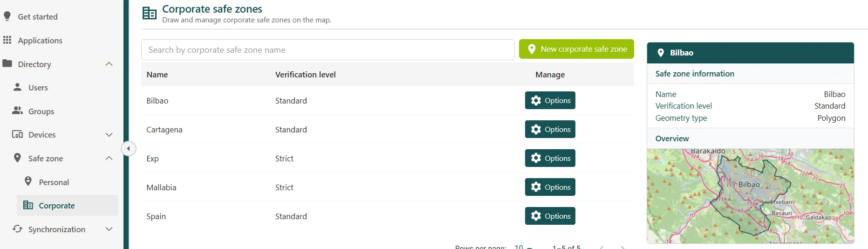Click the Devices icon in sidebar
868x249 pixels.
[x=18, y=134]
